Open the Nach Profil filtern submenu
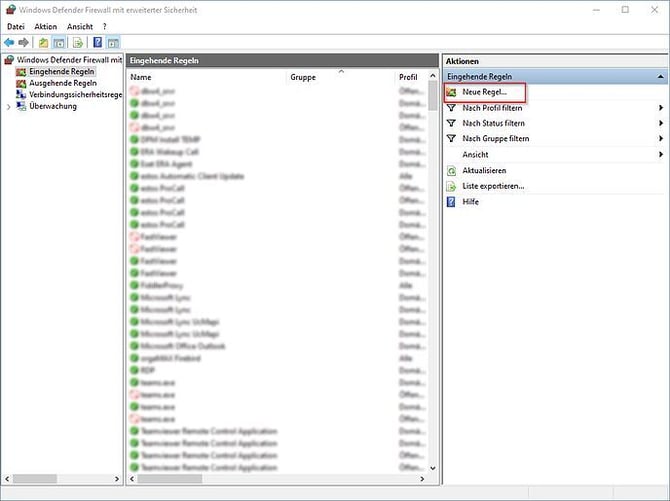670x501 pixels. [x=660, y=107]
